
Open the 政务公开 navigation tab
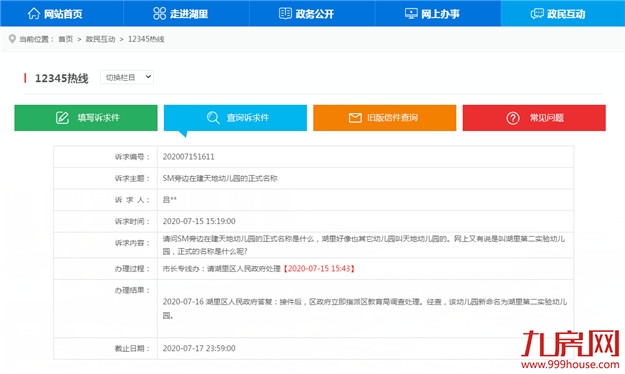coord(312,14)
